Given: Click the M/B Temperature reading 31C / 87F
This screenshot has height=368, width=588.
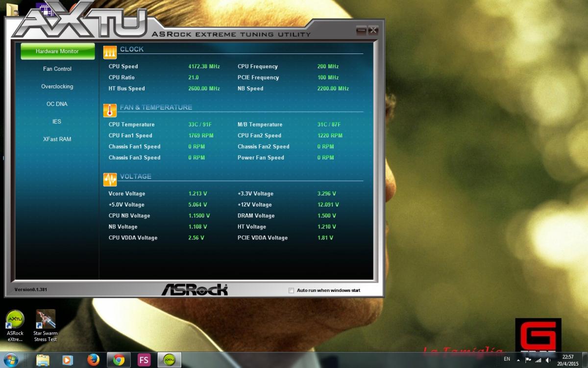Looking at the screenshot, I should pos(329,125).
